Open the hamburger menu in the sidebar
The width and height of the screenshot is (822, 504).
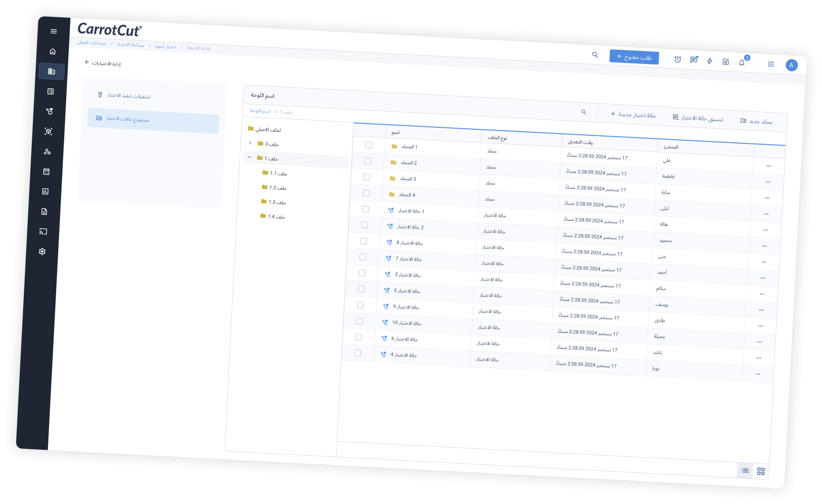tap(54, 31)
